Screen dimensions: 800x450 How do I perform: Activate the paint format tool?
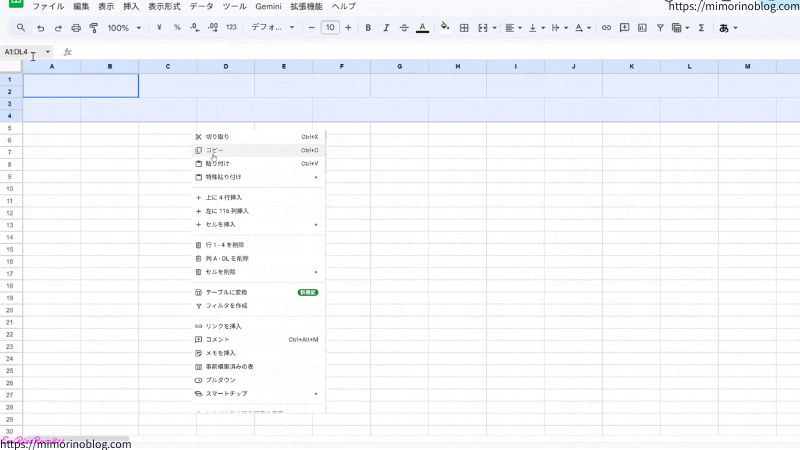click(94, 28)
